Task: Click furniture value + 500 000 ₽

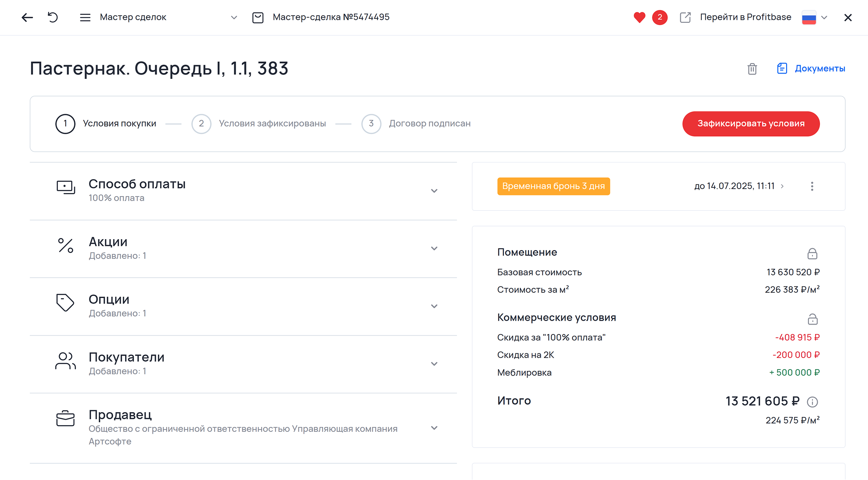Action: (794, 373)
